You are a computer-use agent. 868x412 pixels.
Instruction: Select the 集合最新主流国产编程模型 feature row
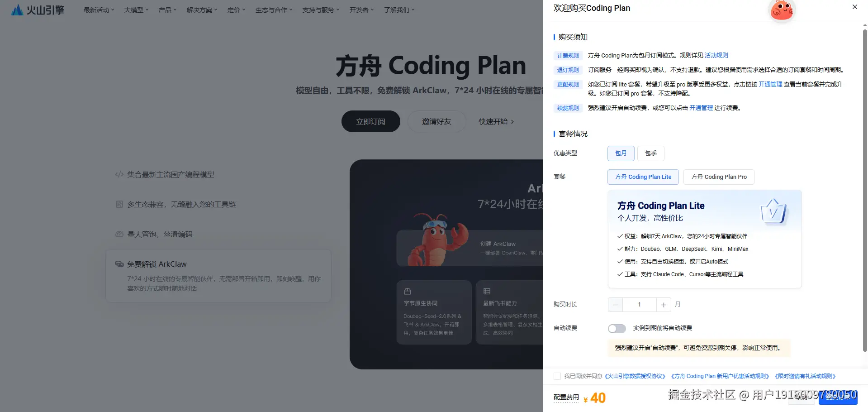tap(218, 174)
